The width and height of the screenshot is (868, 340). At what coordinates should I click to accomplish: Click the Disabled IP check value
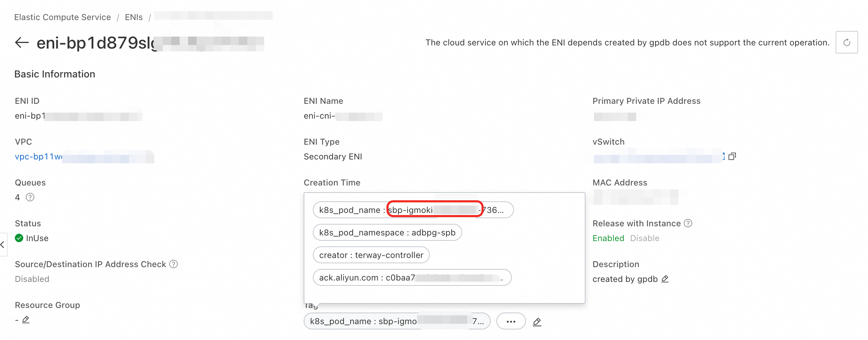32,279
